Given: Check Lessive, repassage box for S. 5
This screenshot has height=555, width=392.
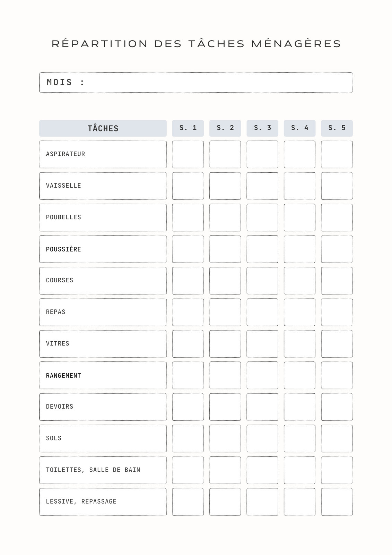Looking at the screenshot, I should [337, 502].
